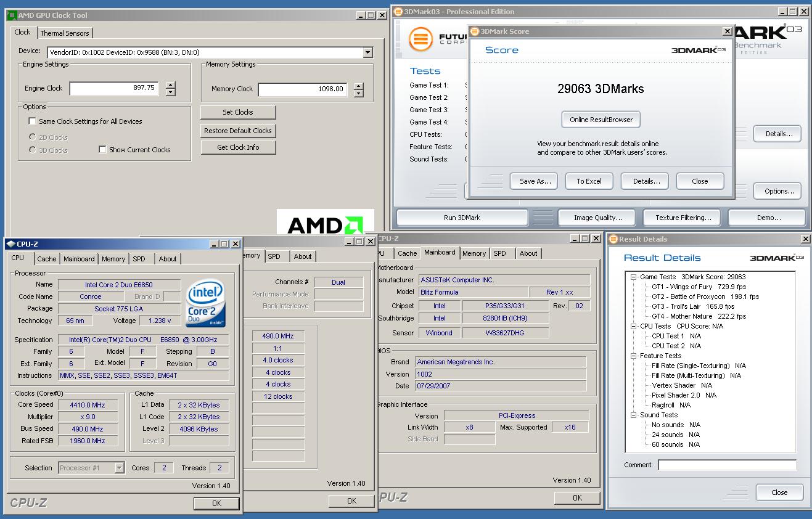This screenshot has width=812, height=519.
Task: Select the 3D Clocks radio button
Action: [32, 150]
